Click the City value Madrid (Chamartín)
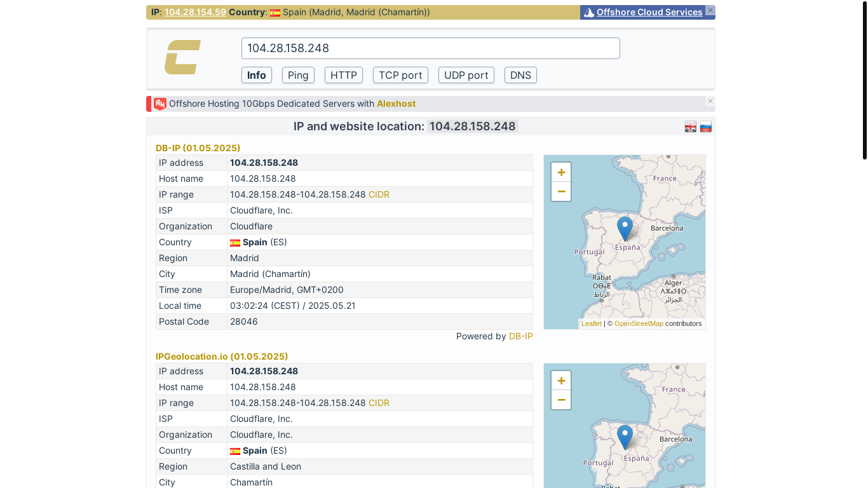Image resolution: width=868 pixels, height=488 pixels. [x=270, y=274]
